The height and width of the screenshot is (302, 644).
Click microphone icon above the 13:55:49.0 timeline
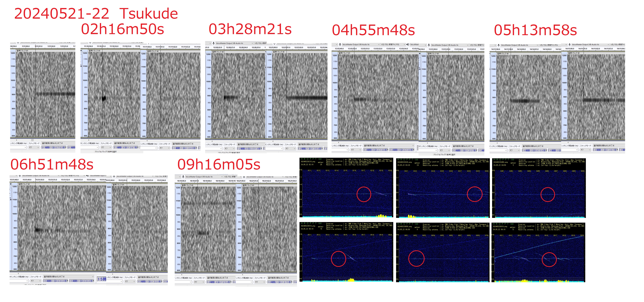pos(340,45)
